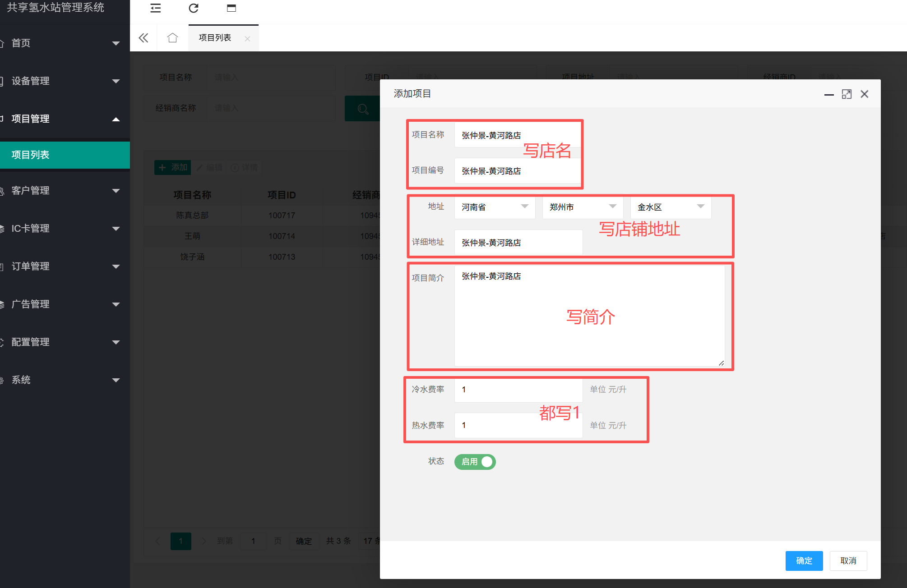Image resolution: width=907 pixels, height=588 pixels.
Task: Click the 取消 button
Action: (x=848, y=560)
